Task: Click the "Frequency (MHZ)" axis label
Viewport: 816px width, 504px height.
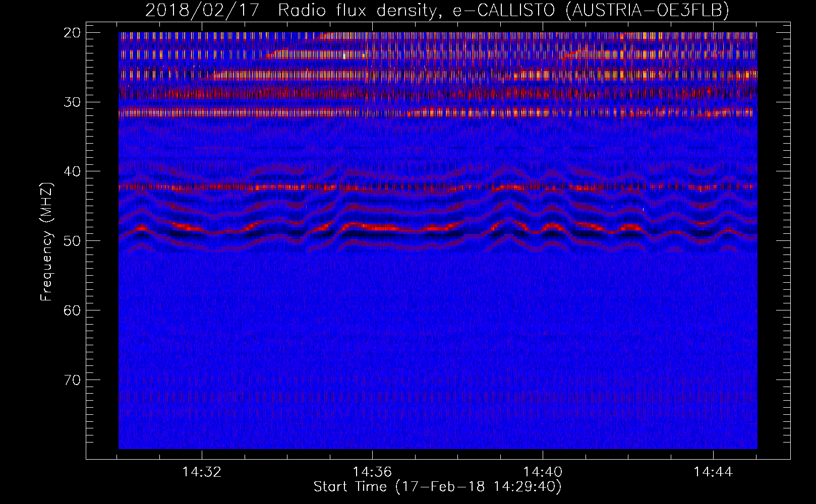Action: coord(46,242)
